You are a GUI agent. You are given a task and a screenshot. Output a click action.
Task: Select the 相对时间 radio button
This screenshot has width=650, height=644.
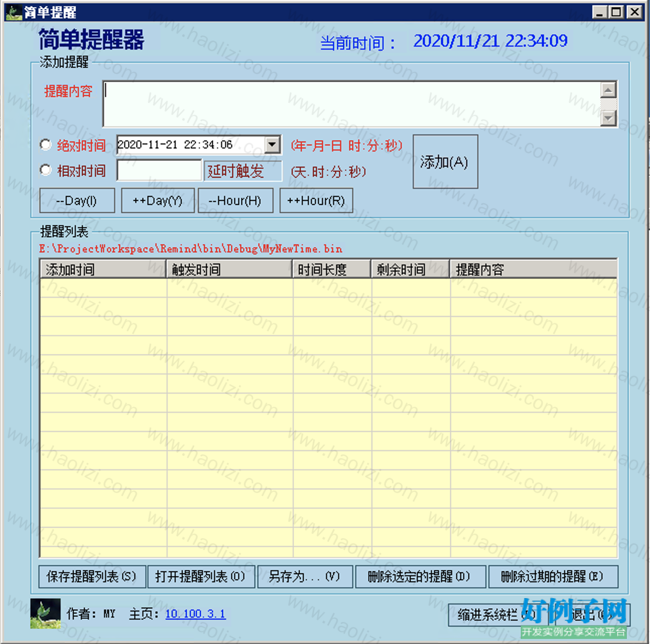coord(46,170)
